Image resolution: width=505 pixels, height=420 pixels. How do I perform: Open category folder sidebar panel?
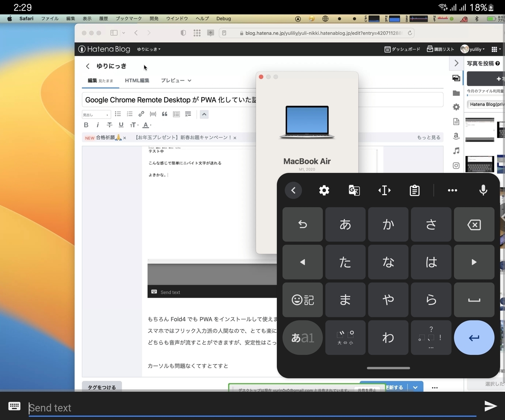click(x=456, y=93)
